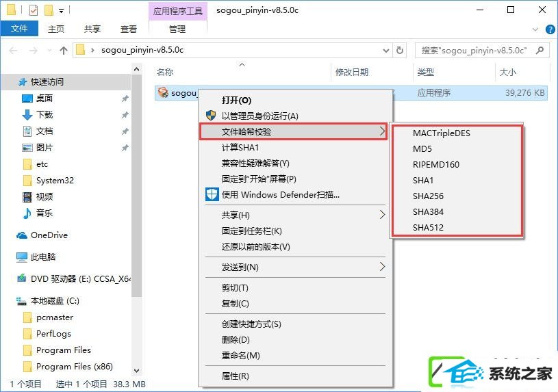Select MACTripleDES hash option
This screenshot has height=392, width=558.
(x=442, y=133)
